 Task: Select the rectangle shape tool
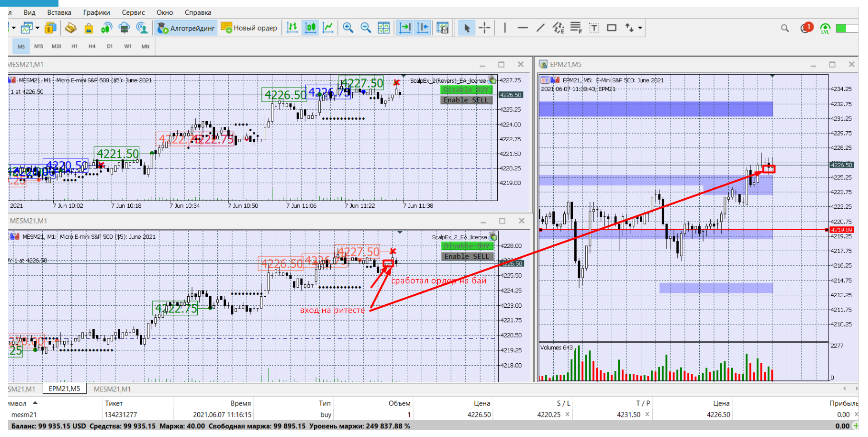pyautogui.click(x=612, y=28)
